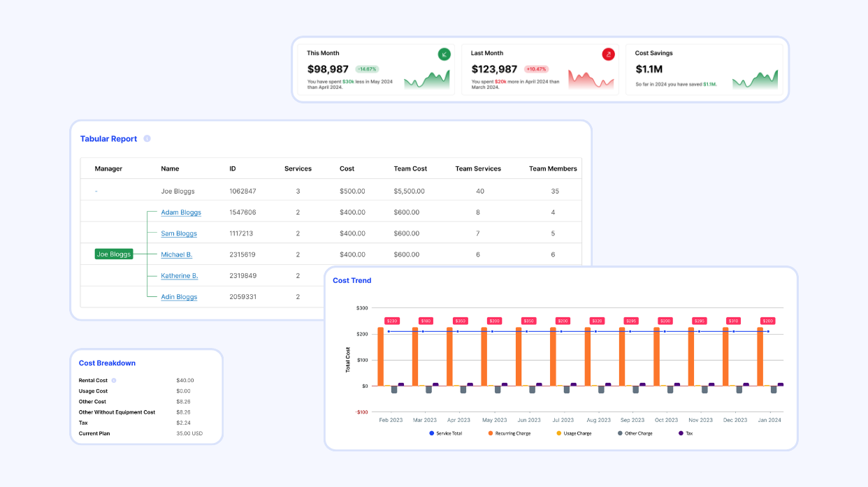Image resolution: width=868 pixels, height=487 pixels.
Task: Open the Adam Bloggs link
Action: coord(181,212)
